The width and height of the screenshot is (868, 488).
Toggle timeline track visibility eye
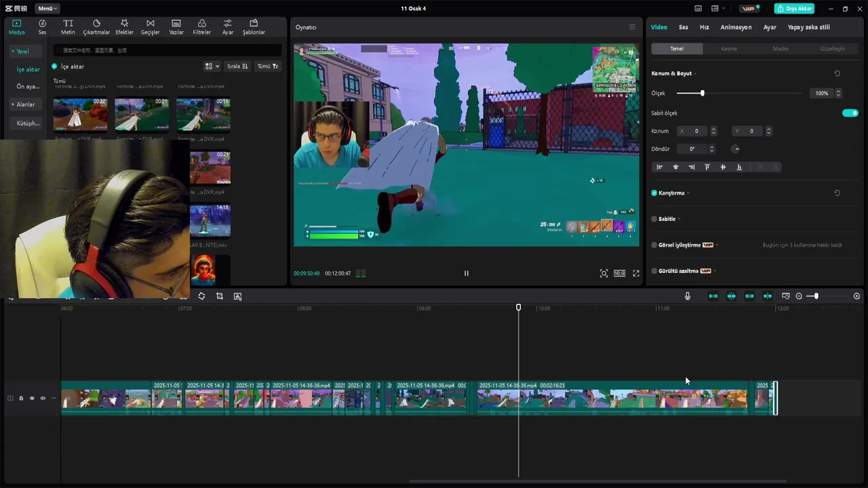(x=32, y=399)
